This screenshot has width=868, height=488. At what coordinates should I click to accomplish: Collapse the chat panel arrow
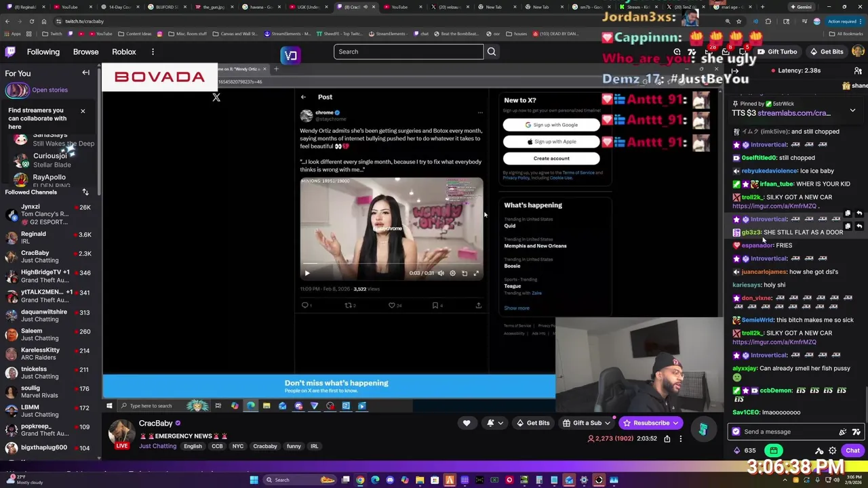click(x=735, y=70)
